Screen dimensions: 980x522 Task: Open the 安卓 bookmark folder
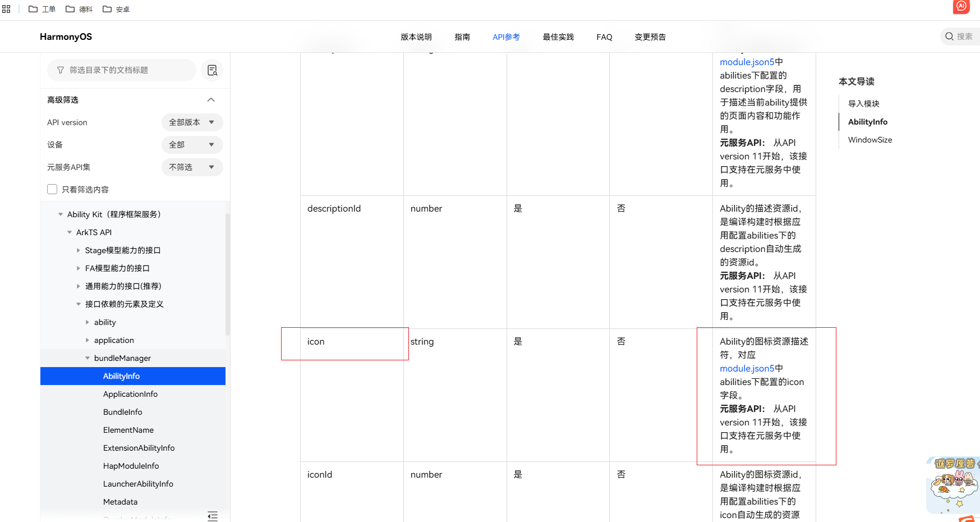[116, 9]
